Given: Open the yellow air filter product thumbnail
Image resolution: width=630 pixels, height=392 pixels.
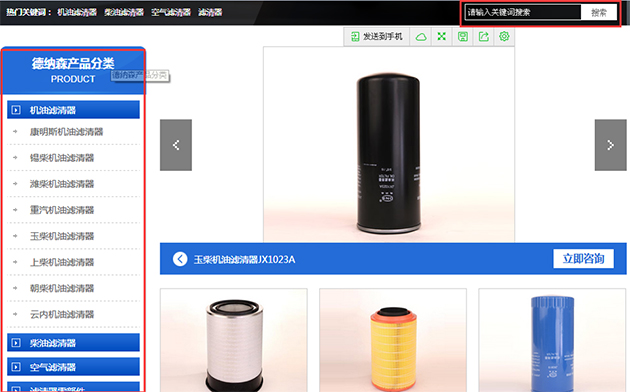Looking at the screenshot, I should 393,340.
